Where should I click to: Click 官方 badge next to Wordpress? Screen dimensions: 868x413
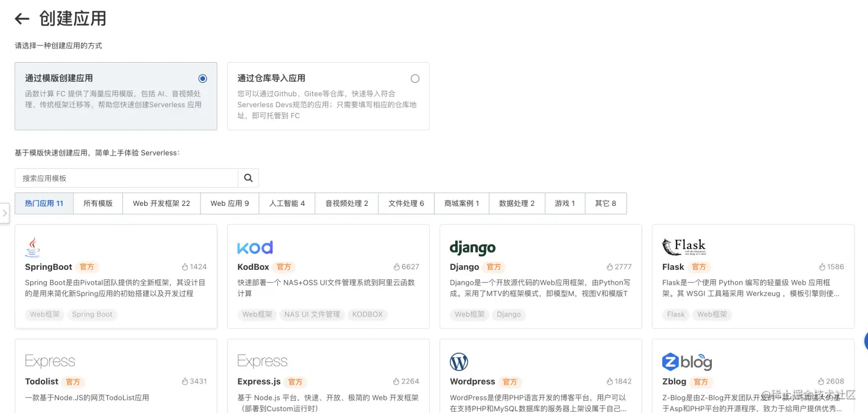pos(510,382)
